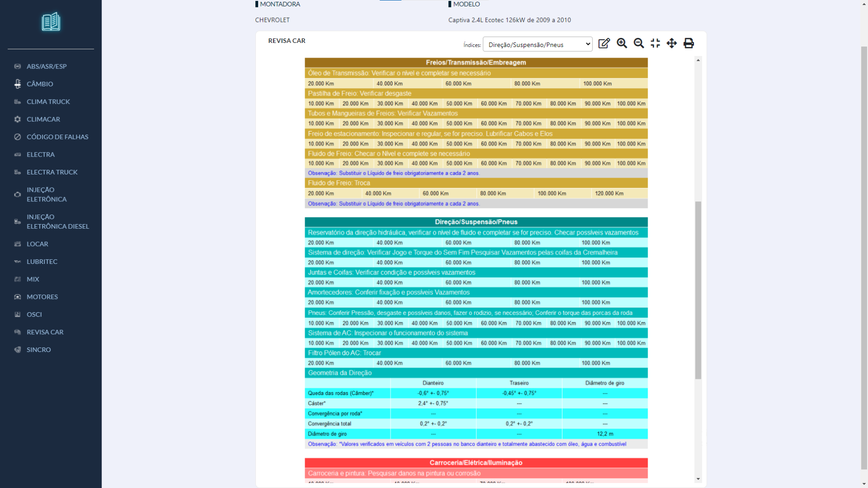Image resolution: width=868 pixels, height=488 pixels.
Task: Print the maintenance schedule
Action: pyautogui.click(x=688, y=43)
